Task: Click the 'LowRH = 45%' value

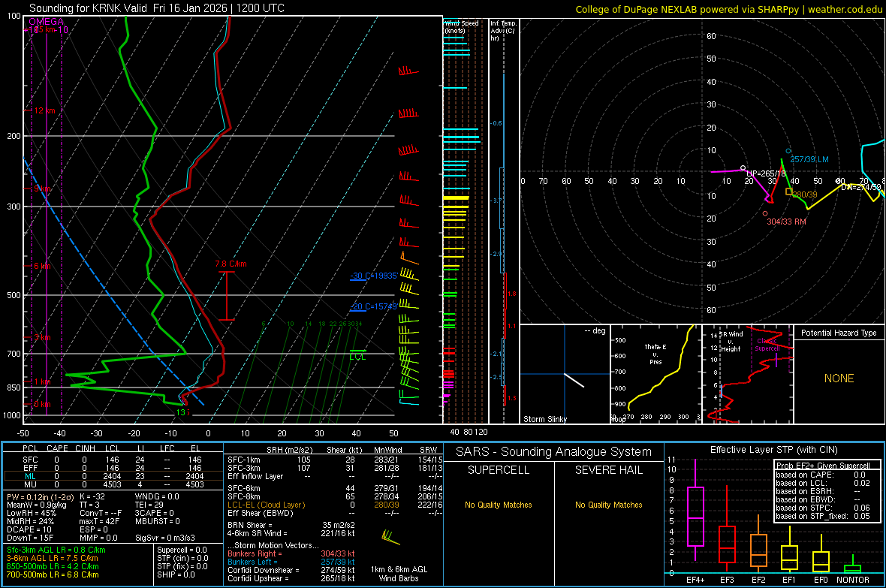Action: click(32, 514)
